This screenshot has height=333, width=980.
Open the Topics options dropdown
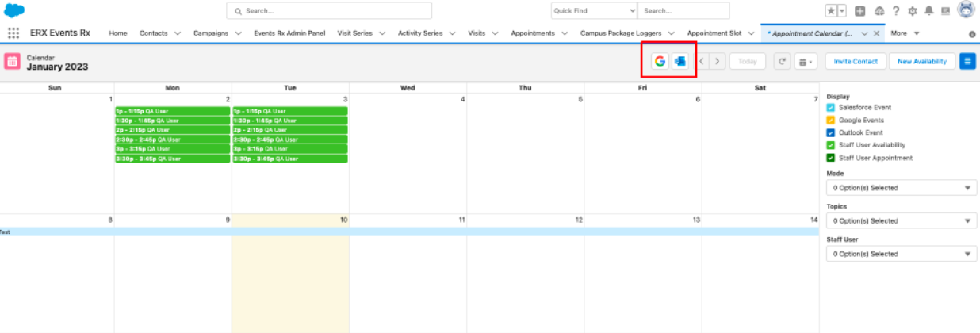point(901,221)
